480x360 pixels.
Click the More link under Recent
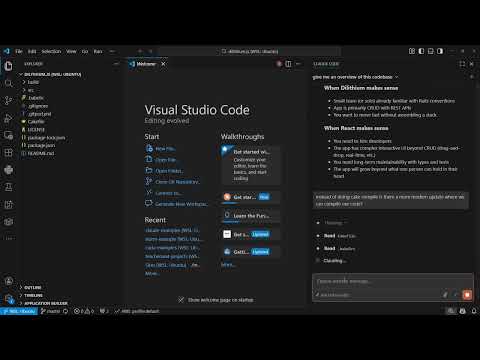coord(152,274)
